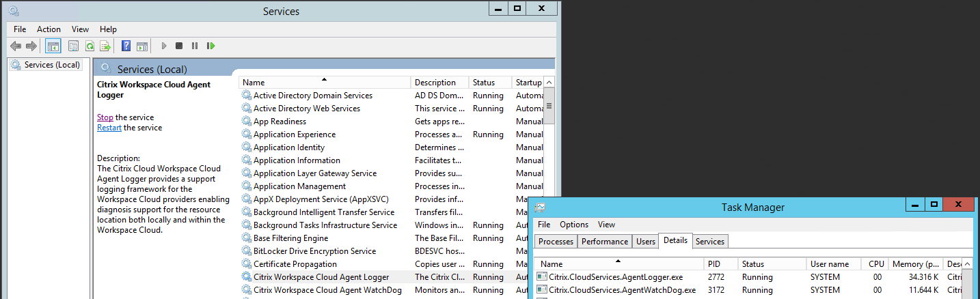Toggle the Show/Hide Action Pane icon

tap(142, 46)
